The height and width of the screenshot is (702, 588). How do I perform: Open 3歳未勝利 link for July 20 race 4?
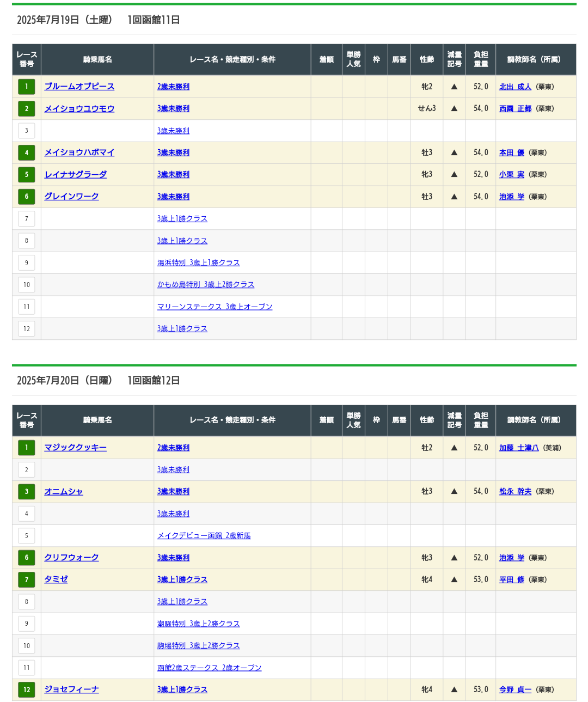coord(173,514)
